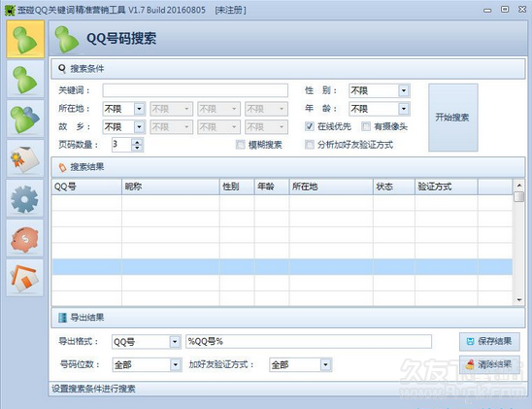Toggle the 在线优先 checkbox
Screen dimensions: 532x409
click(x=309, y=126)
